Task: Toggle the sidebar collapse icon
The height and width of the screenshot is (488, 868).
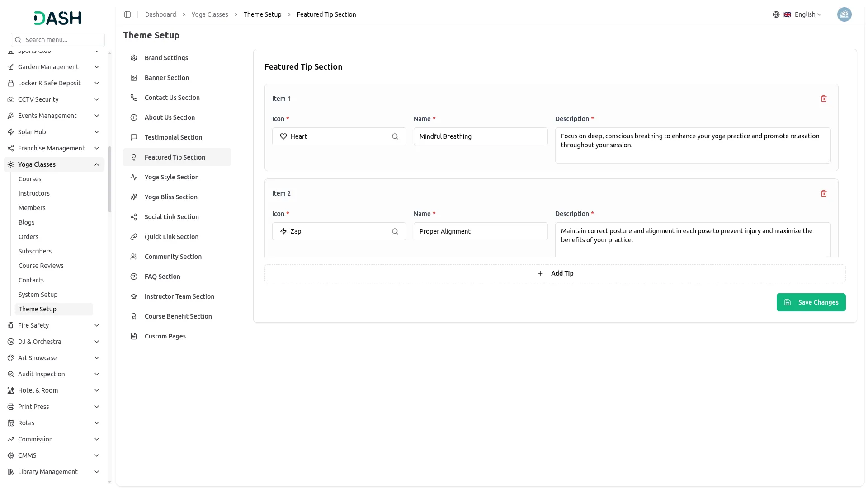Action: tap(127, 14)
